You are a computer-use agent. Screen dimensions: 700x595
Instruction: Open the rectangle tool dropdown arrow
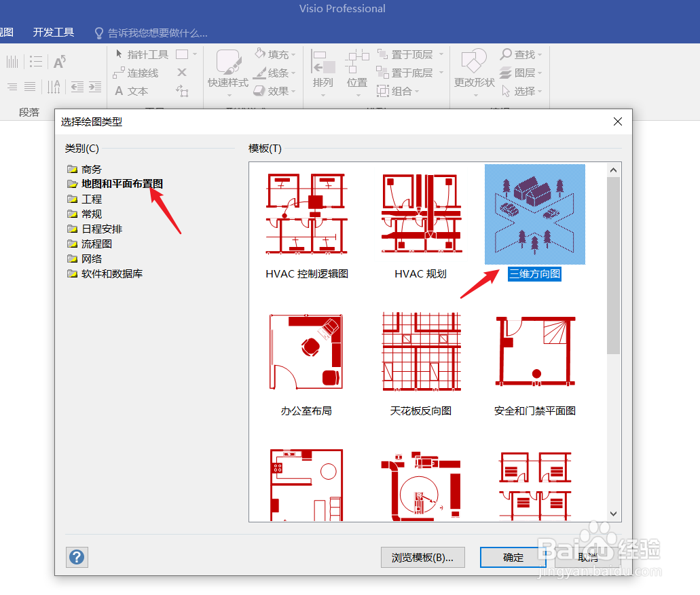195,54
